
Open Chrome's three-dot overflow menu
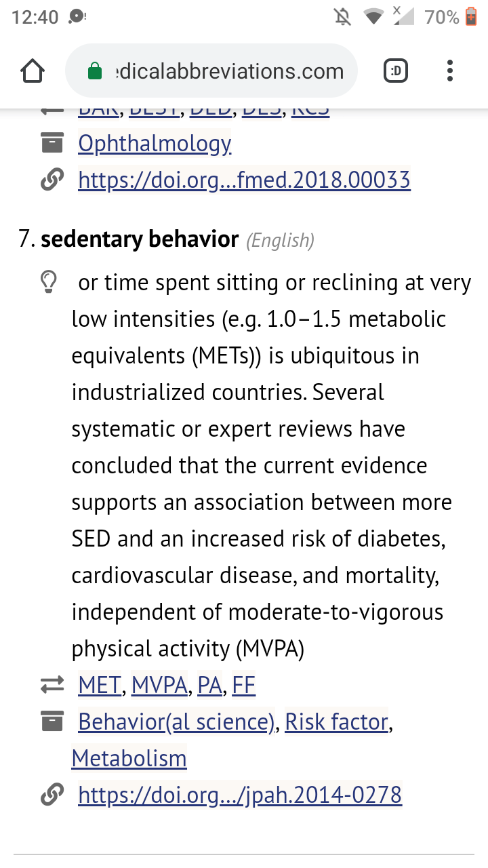coord(450,71)
